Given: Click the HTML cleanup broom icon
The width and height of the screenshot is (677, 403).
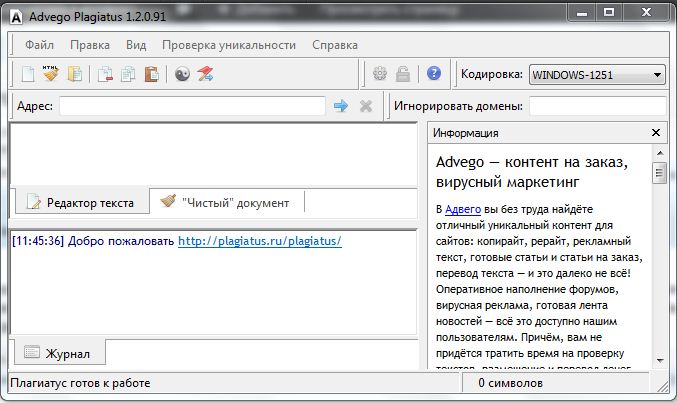Looking at the screenshot, I should pos(50,74).
